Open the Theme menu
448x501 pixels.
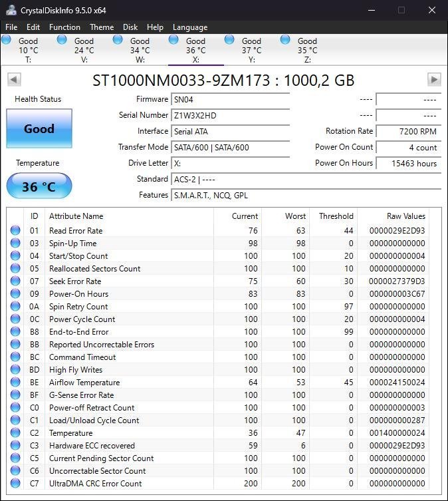(102, 27)
